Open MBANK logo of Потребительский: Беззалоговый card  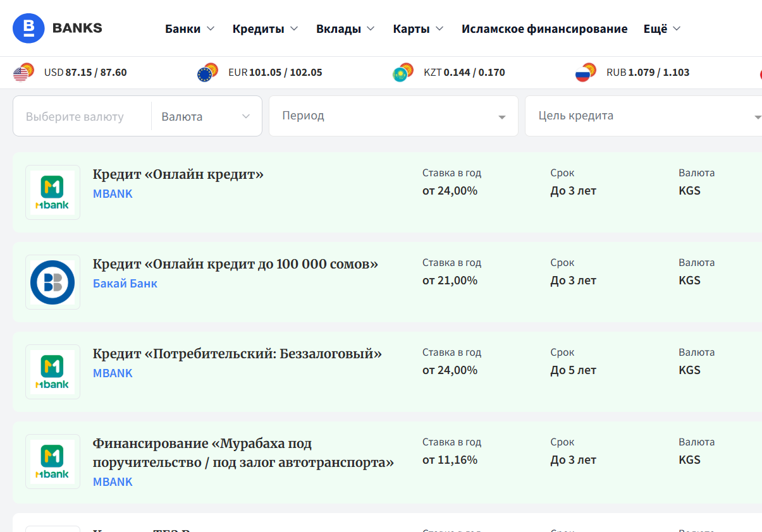pyautogui.click(x=52, y=372)
